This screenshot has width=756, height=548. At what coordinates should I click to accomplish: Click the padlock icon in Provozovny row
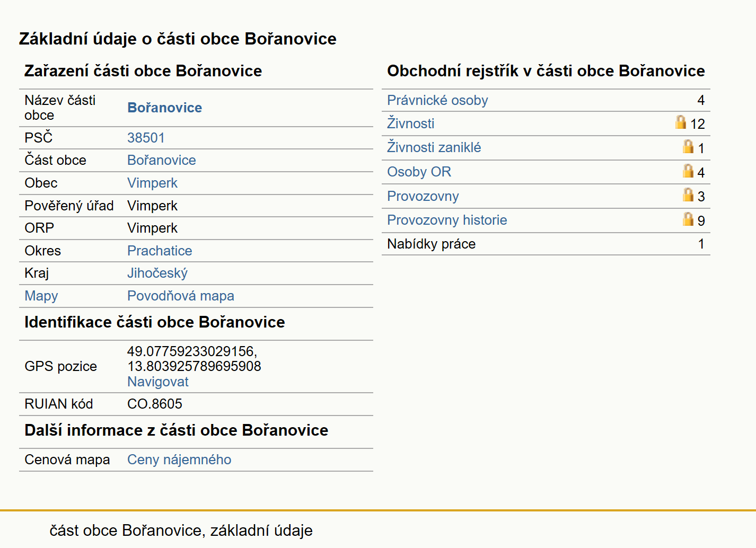(x=688, y=195)
